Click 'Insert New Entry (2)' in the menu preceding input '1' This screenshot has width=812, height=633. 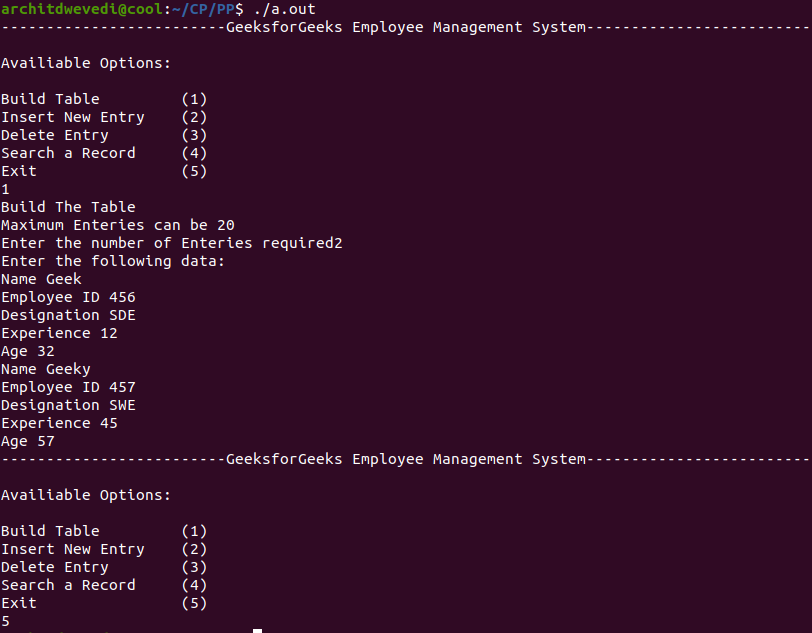click(104, 117)
